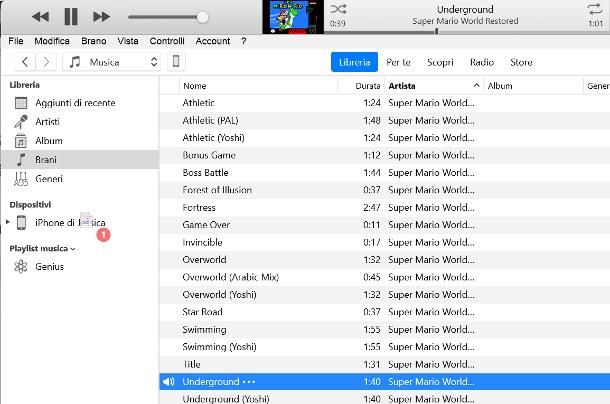The width and height of the screenshot is (610, 404).
Task: Open the Brano menu
Action: click(94, 41)
